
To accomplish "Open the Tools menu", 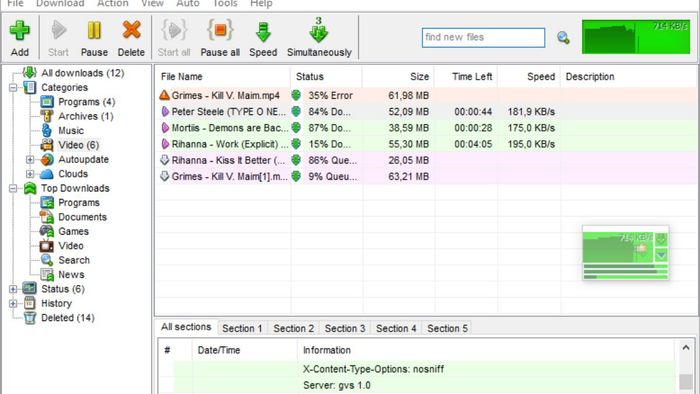I will coord(225,3).
